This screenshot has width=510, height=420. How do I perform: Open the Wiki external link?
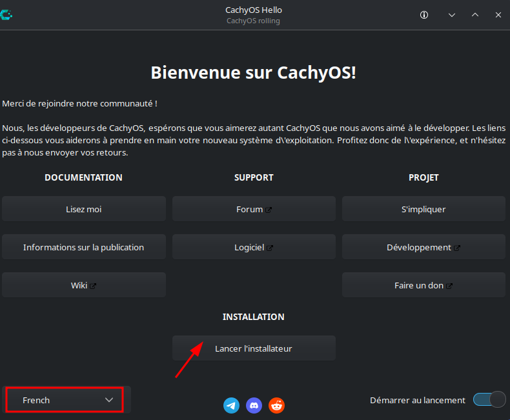[84, 285]
